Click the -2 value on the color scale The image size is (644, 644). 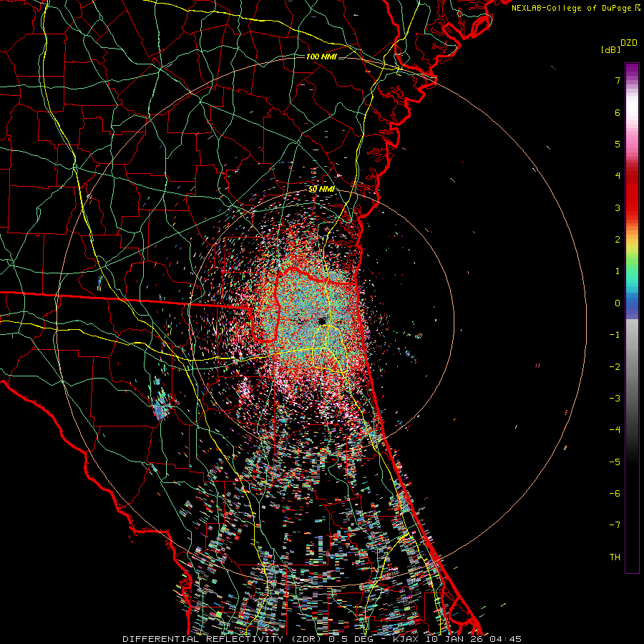[615, 366]
